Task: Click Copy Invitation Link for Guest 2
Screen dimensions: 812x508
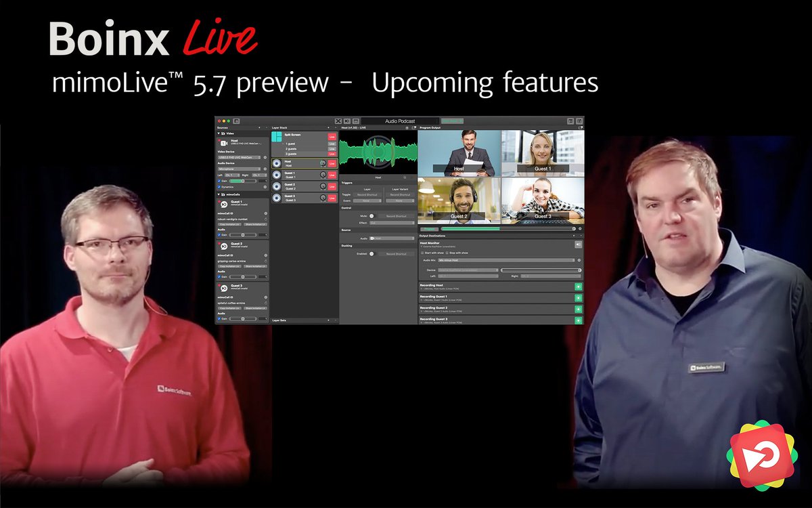Action: tap(229, 266)
